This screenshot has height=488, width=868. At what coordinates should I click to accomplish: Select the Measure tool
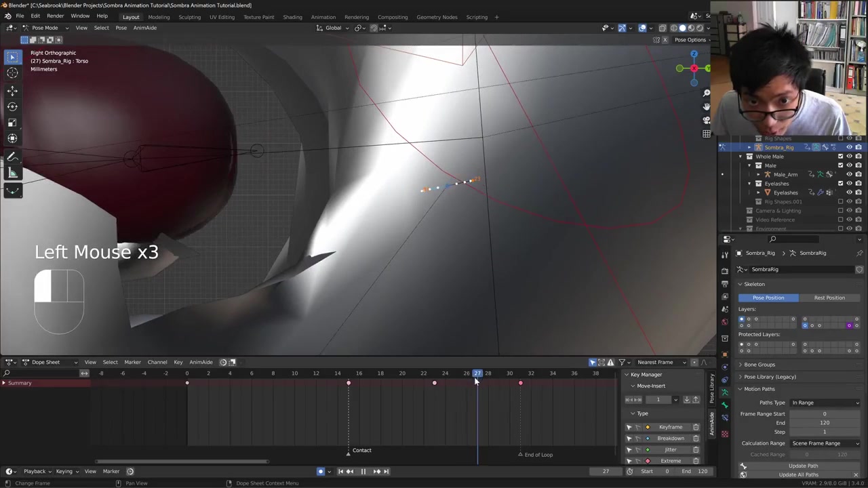[12, 174]
